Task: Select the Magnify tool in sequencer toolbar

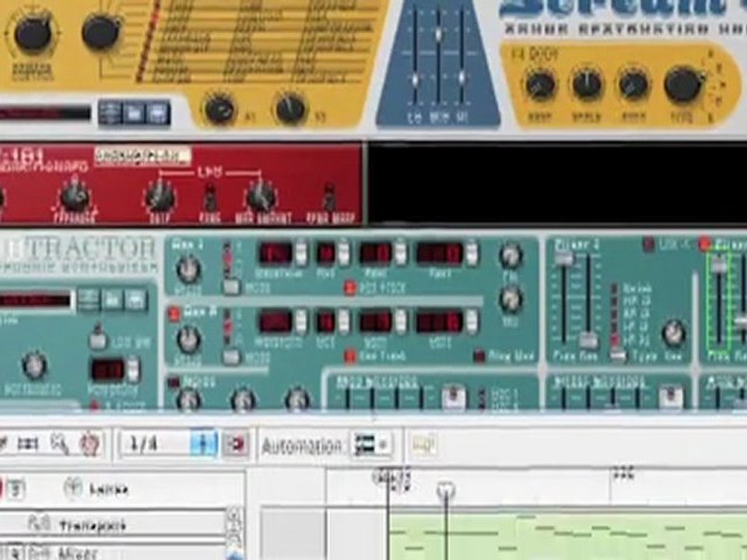Action: 59,444
